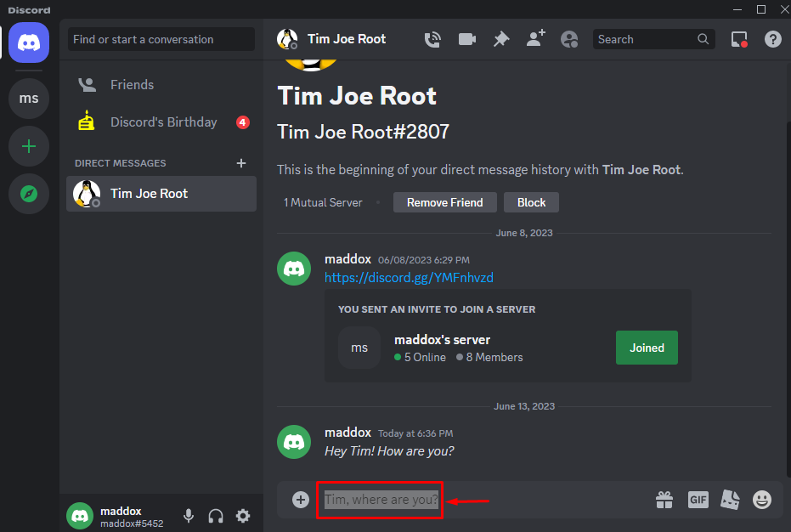Viewport: 791px width, 532px height.
Task: Explore discoverable servers compass icon
Action: point(29,194)
